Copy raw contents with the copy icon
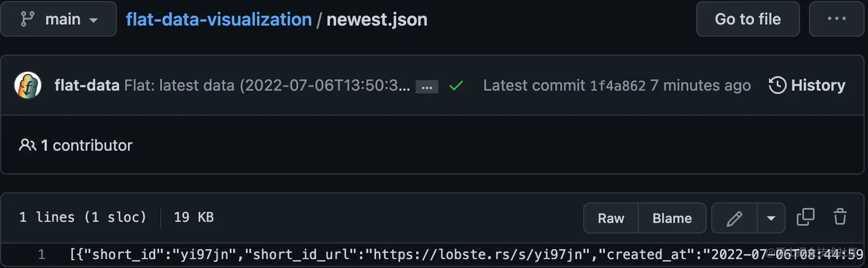868x268 pixels. click(x=805, y=217)
